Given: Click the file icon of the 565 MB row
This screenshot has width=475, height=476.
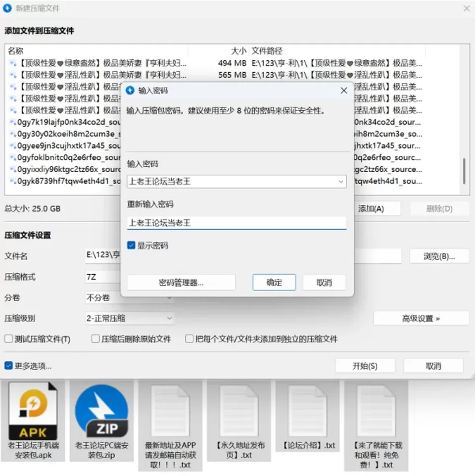Looking at the screenshot, I should click(13, 75).
